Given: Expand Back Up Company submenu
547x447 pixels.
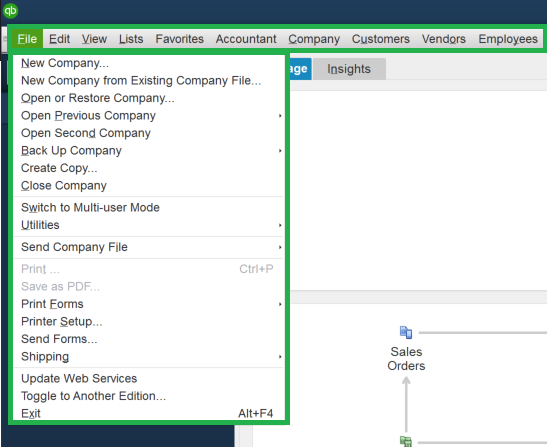Looking at the screenshot, I should click(x=149, y=150).
